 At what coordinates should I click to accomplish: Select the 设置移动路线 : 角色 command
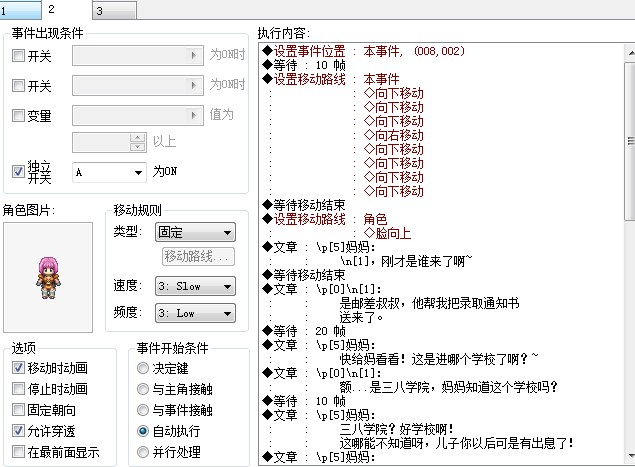[x=324, y=219]
